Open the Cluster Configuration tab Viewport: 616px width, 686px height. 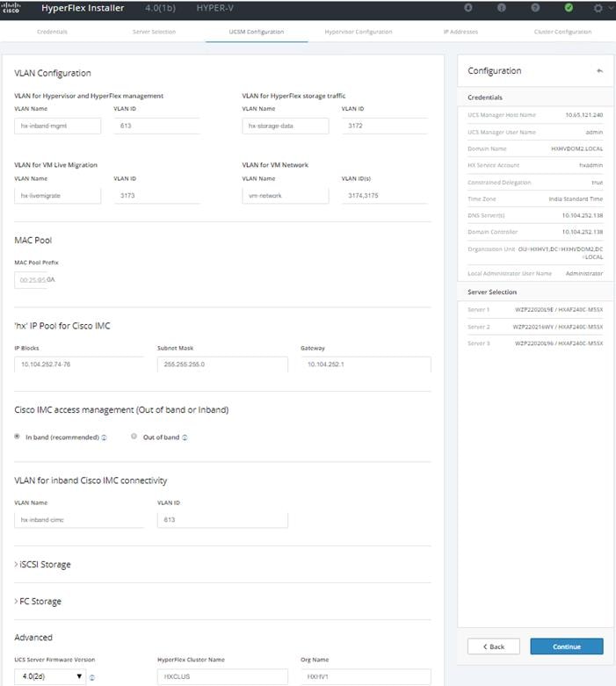point(562,32)
